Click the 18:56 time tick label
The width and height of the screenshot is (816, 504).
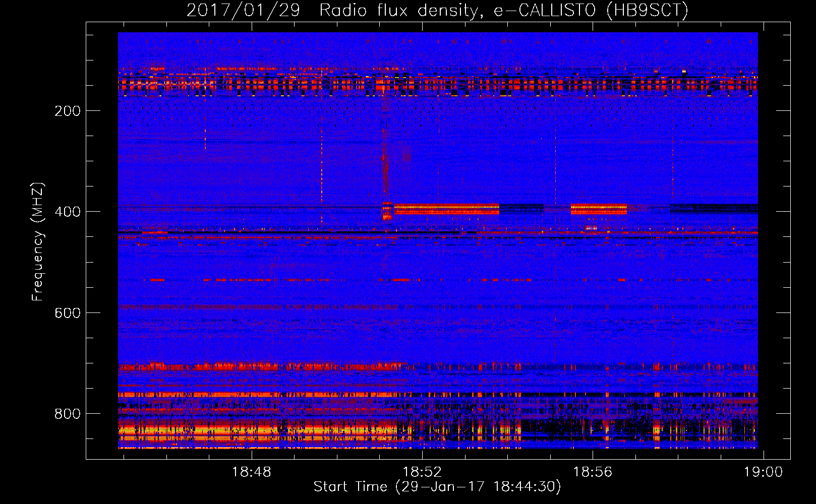[593, 472]
